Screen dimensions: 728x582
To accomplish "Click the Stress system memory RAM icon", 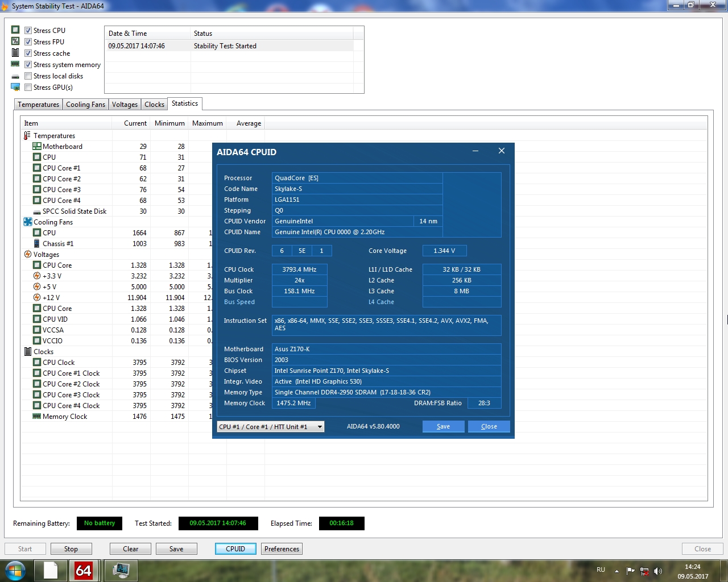I will (x=15, y=64).
